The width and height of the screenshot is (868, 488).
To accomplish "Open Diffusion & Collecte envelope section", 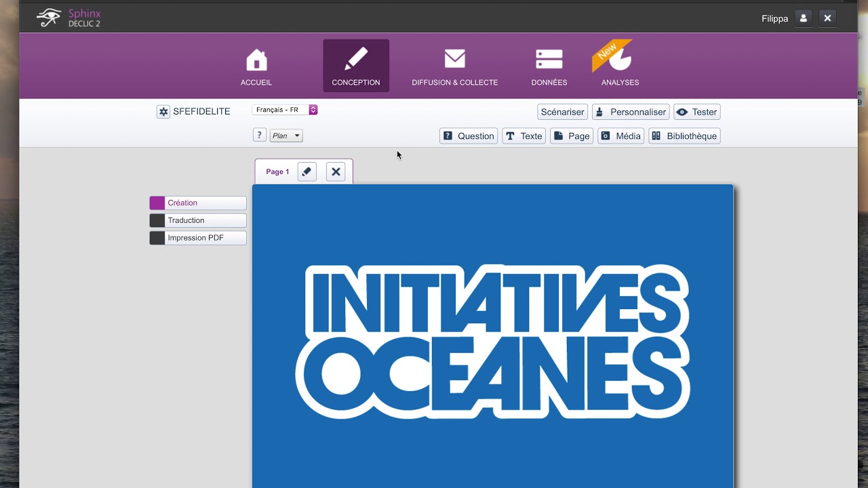I will pyautogui.click(x=455, y=66).
